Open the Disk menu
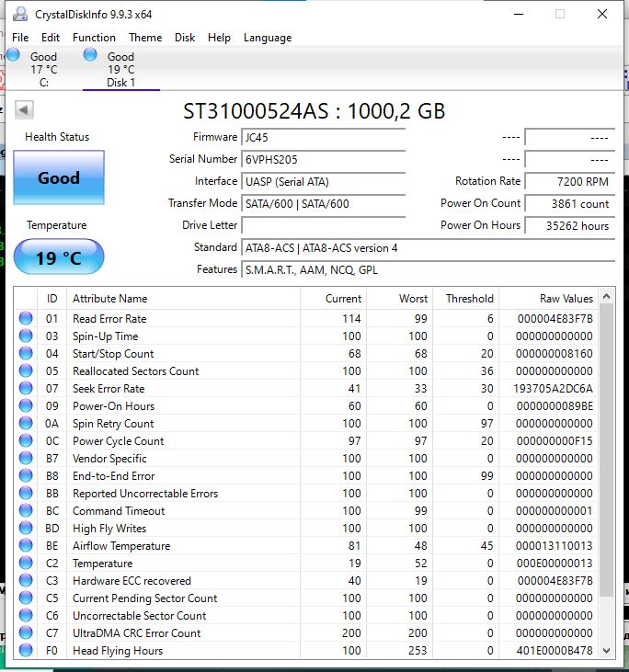This screenshot has width=629, height=672. [x=185, y=38]
